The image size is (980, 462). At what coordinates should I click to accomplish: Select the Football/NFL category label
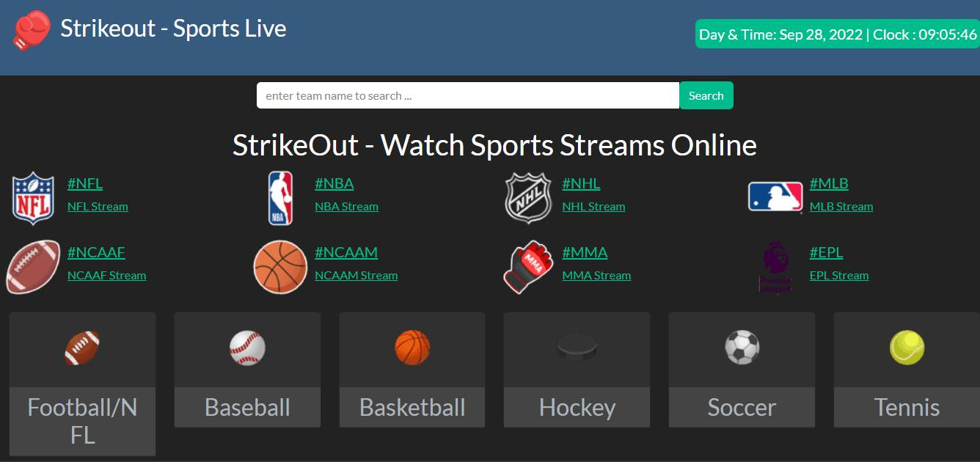coord(82,421)
